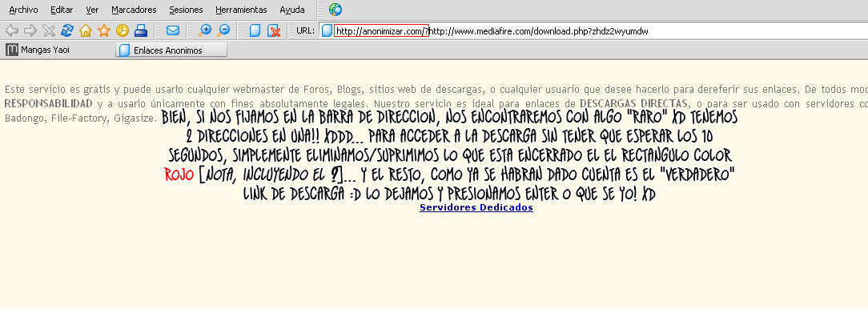Open the Marcadores menu

(134, 10)
